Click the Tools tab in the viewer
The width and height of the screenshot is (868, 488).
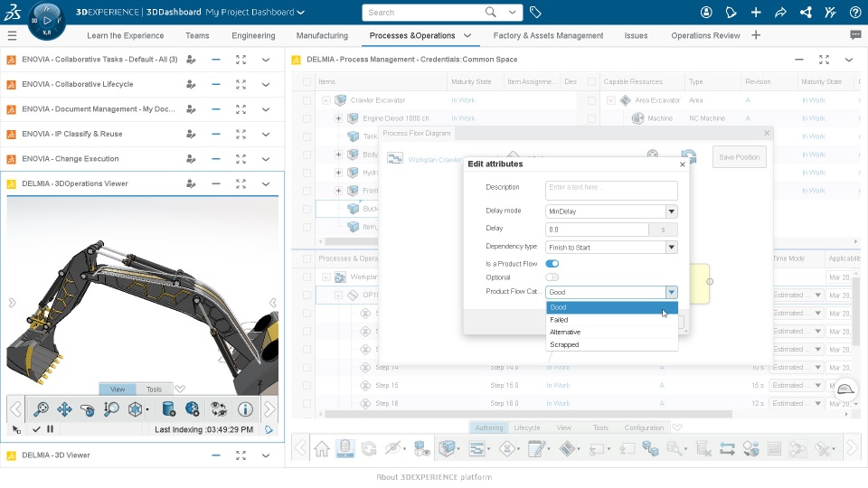tap(154, 389)
